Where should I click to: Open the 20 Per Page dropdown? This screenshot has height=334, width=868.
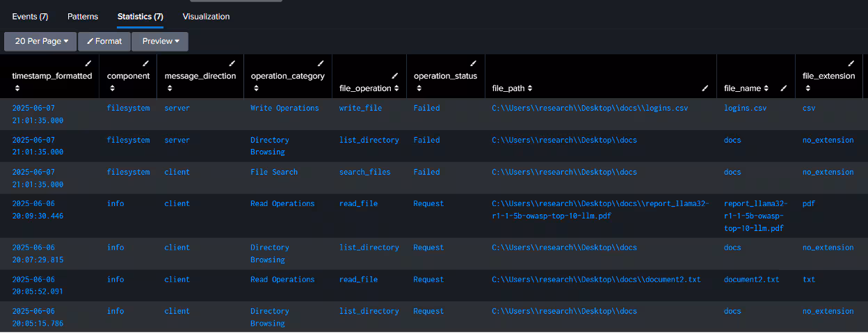[x=41, y=41]
